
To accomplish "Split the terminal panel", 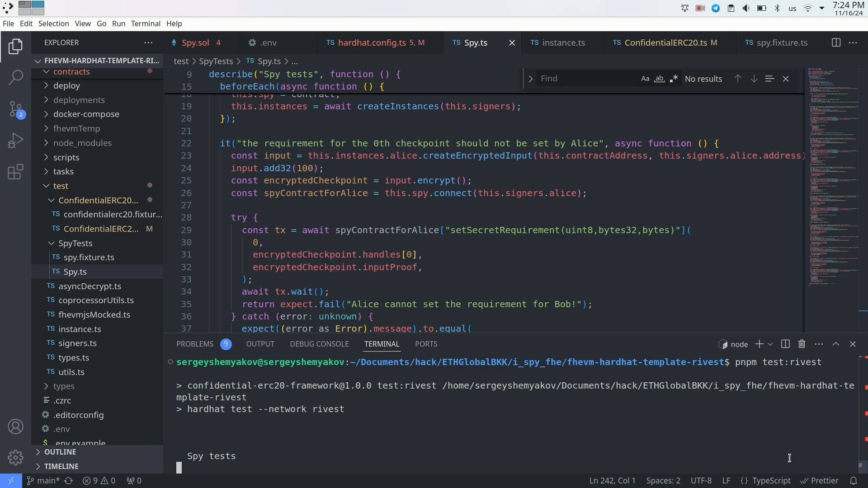I will 785,344.
